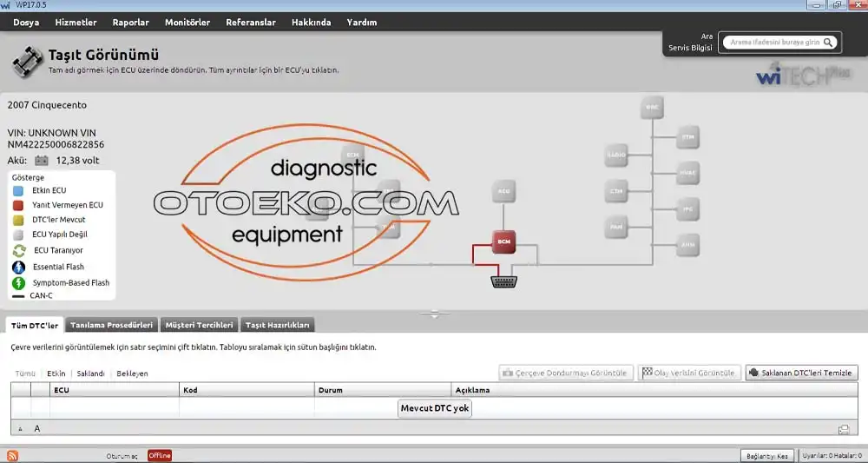Image resolution: width=868 pixels, height=463 pixels.
Task: Switch to the Tanılama Prosedürleri tab
Action: pyautogui.click(x=111, y=325)
